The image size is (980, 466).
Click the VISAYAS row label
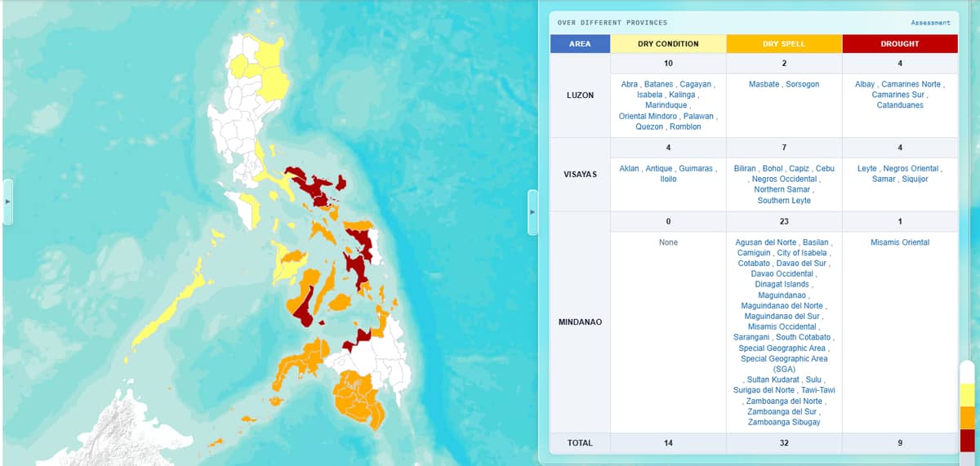pos(580,175)
